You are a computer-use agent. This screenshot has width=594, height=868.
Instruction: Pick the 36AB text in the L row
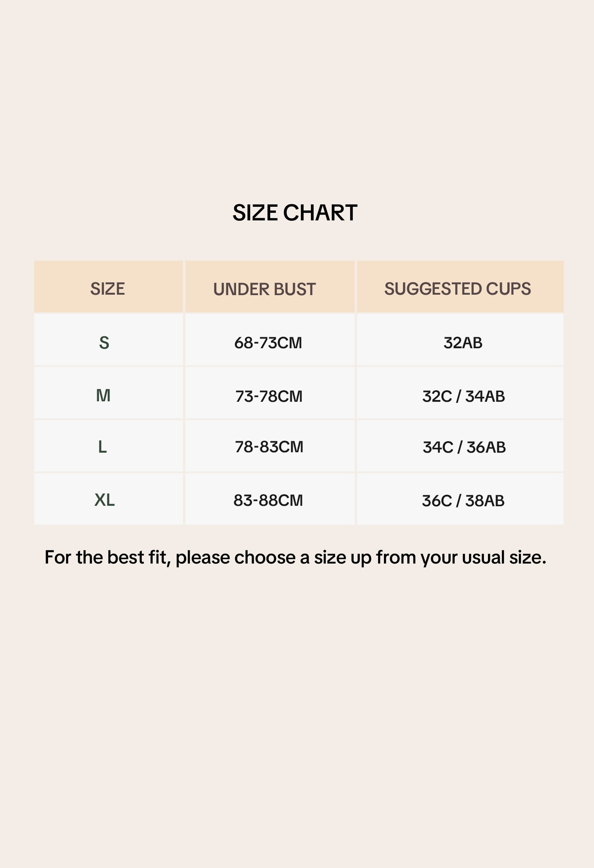[486, 447]
